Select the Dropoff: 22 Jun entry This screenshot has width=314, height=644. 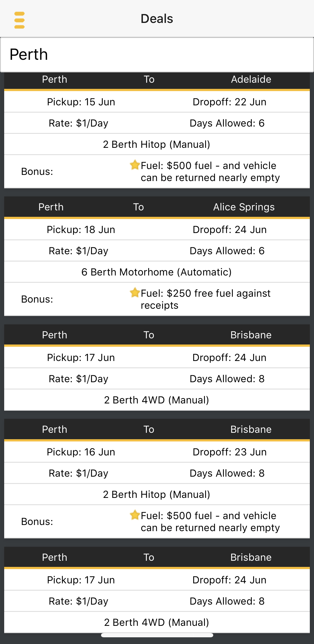(x=229, y=102)
